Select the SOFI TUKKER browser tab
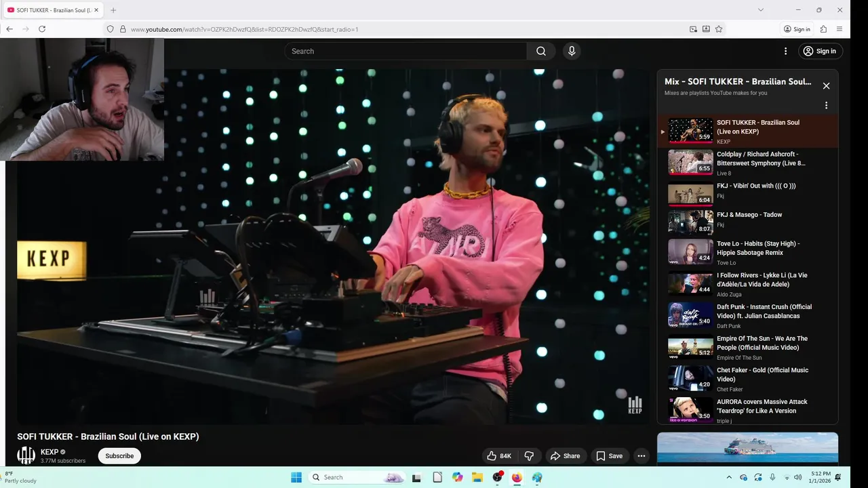 (53, 10)
